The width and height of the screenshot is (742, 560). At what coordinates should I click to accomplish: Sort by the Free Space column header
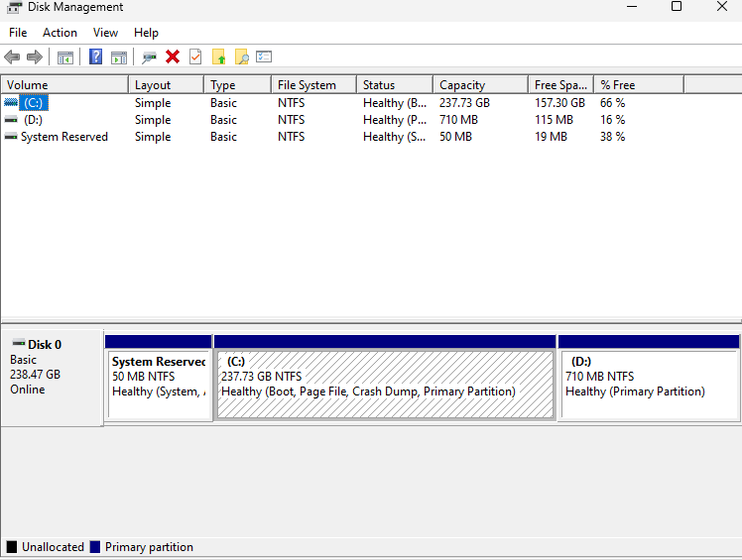(561, 85)
